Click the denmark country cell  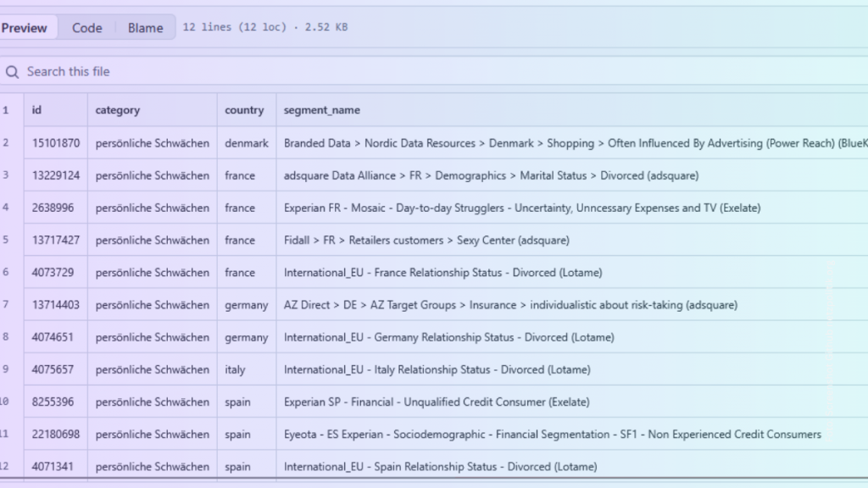247,143
